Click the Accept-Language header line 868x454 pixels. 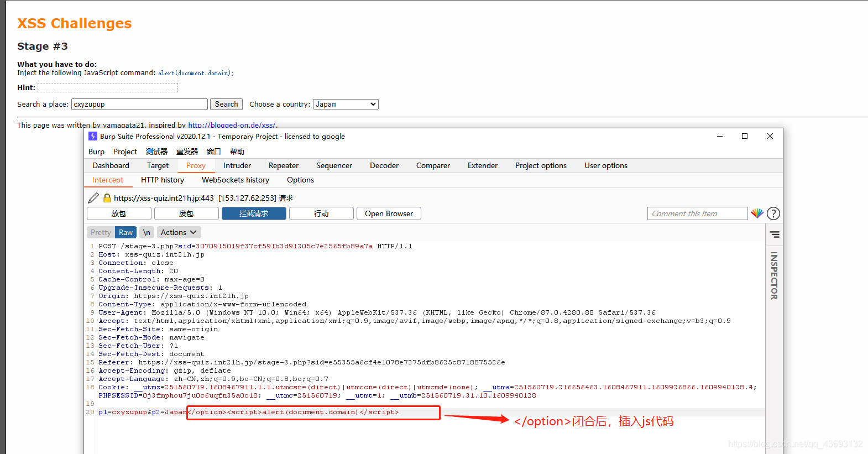[213, 379]
